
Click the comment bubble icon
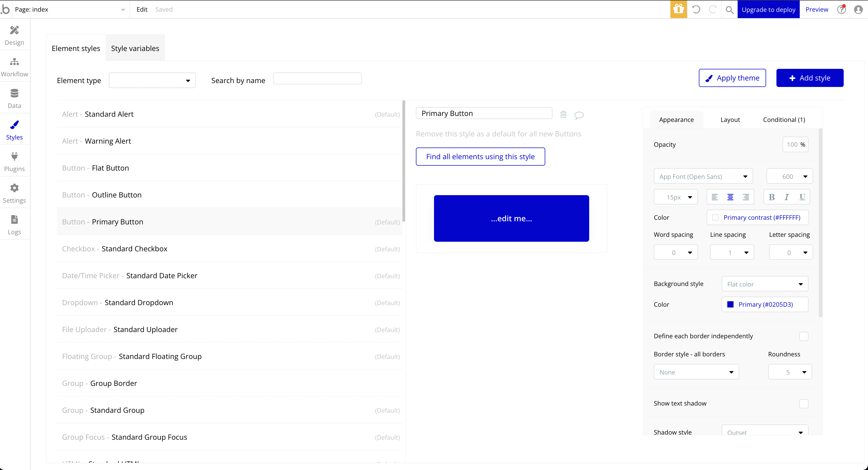click(x=579, y=115)
